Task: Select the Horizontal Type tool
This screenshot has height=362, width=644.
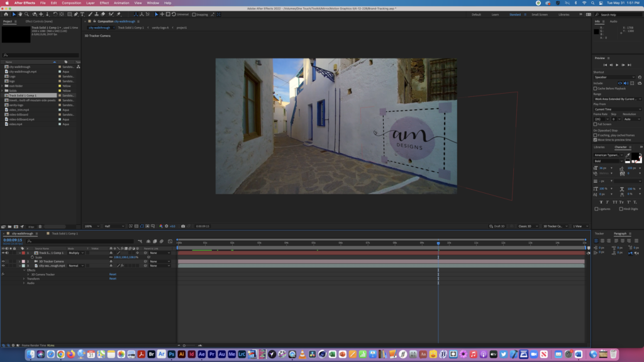Action: (82, 14)
